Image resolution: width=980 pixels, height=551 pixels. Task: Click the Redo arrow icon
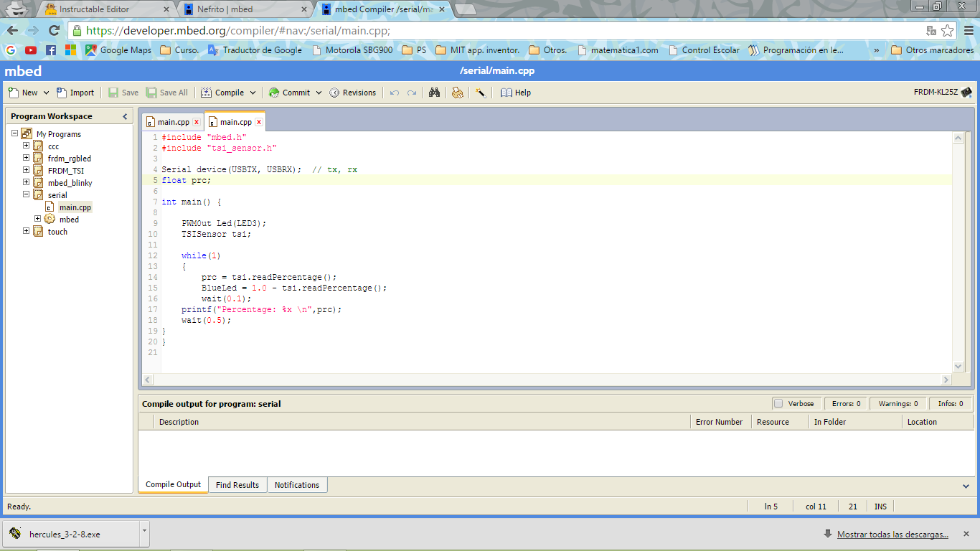pos(412,93)
